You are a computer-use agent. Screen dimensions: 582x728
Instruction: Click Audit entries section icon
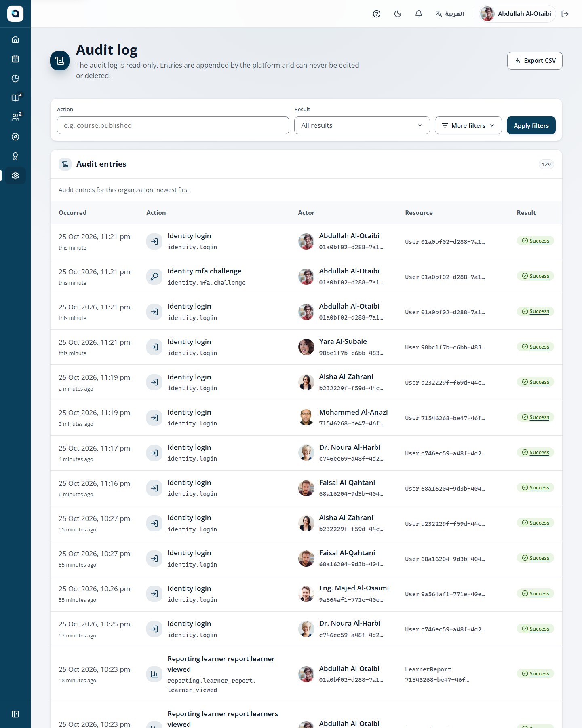click(x=65, y=164)
